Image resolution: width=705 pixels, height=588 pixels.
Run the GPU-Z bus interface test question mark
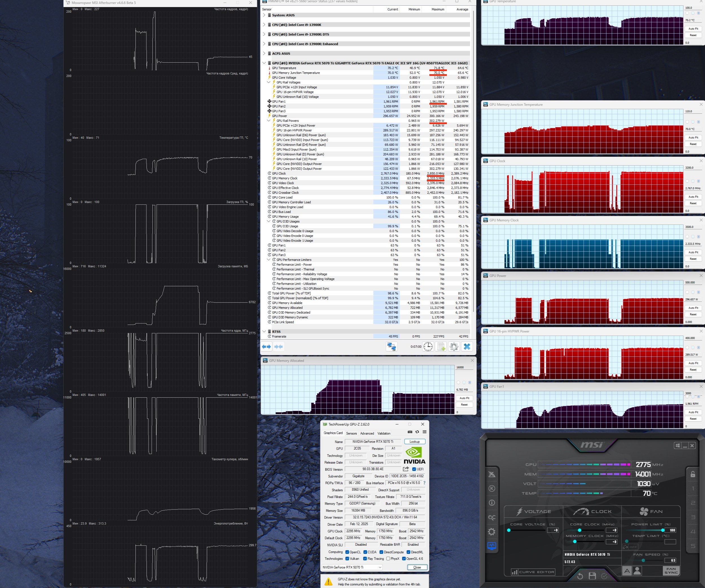pyautogui.click(x=424, y=483)
